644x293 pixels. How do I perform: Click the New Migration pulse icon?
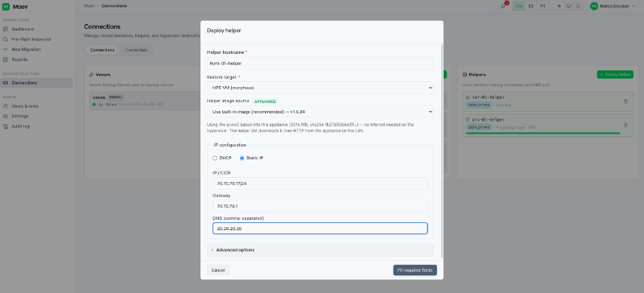pos(6,49)
